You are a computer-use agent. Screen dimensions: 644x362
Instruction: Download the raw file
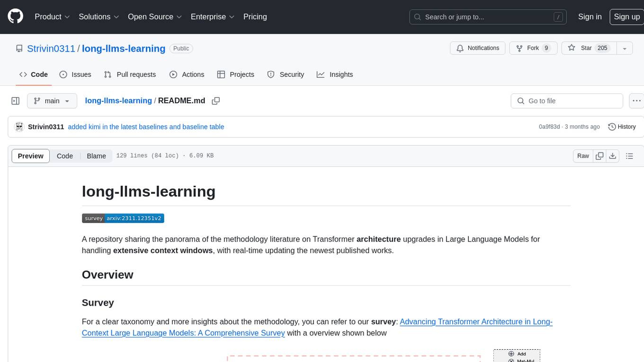point(613,156)
